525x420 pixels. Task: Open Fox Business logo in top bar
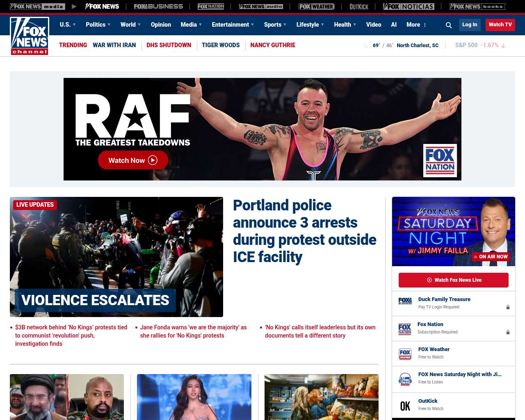point(158,7)
